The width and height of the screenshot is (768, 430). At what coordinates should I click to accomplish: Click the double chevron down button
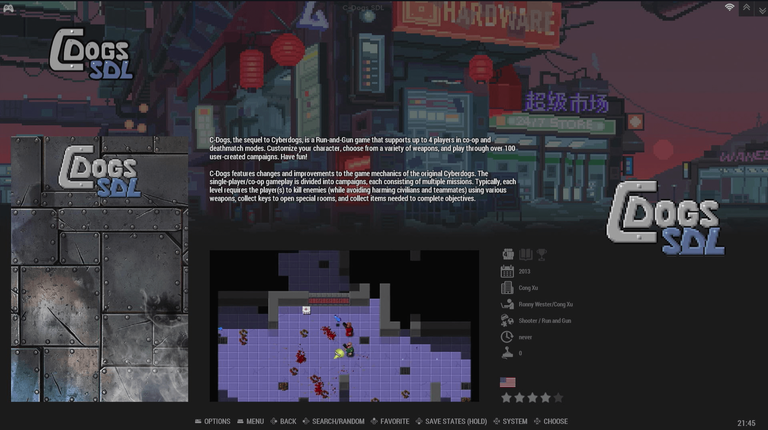[x=762, y=8]
